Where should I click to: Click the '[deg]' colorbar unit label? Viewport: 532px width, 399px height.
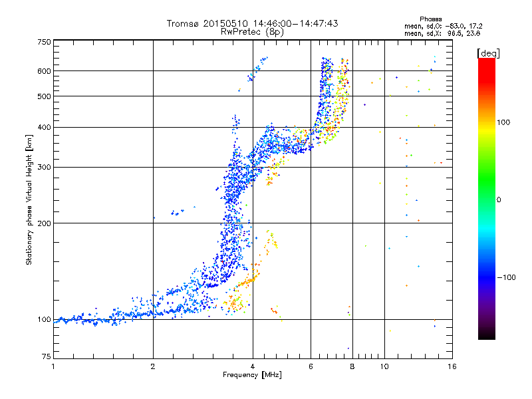pyautogui.click(x=488, y=54)
